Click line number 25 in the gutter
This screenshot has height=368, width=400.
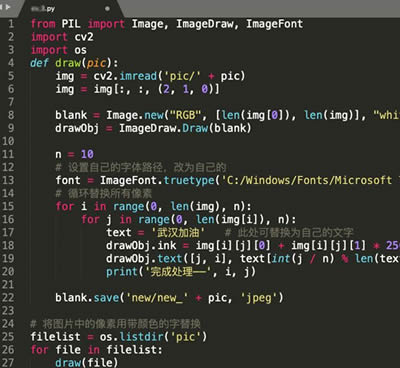click(x=8, y=337)
